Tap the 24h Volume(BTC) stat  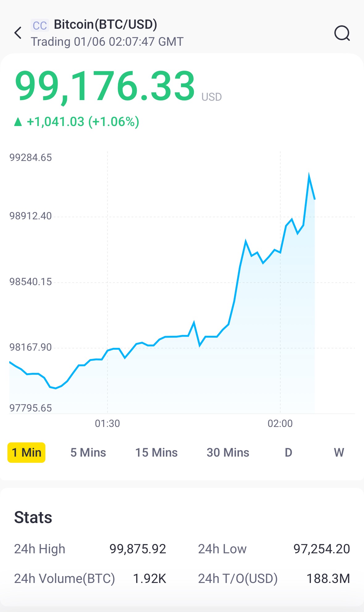pos(65,578)
